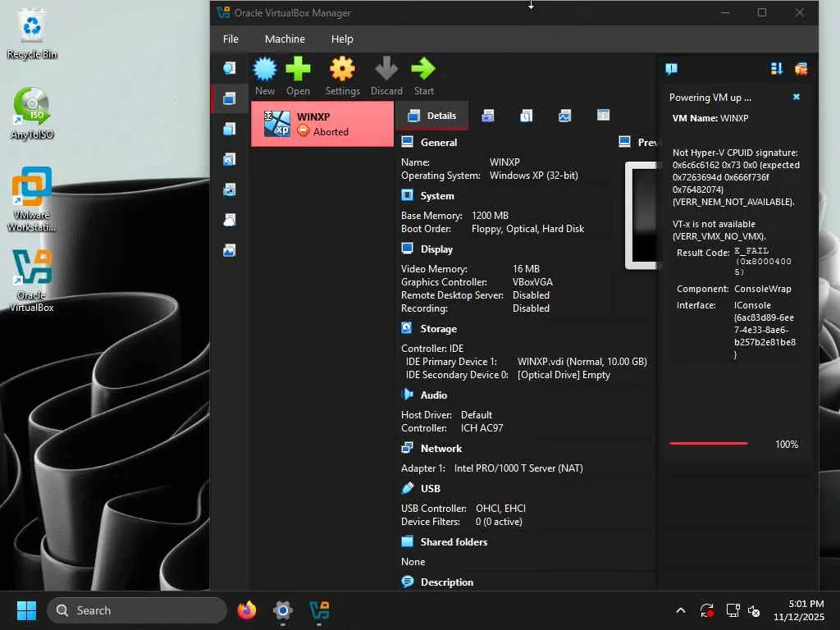Click the taskbar Search box
This screenshot has width=840, height=630.
coord(137,610)
